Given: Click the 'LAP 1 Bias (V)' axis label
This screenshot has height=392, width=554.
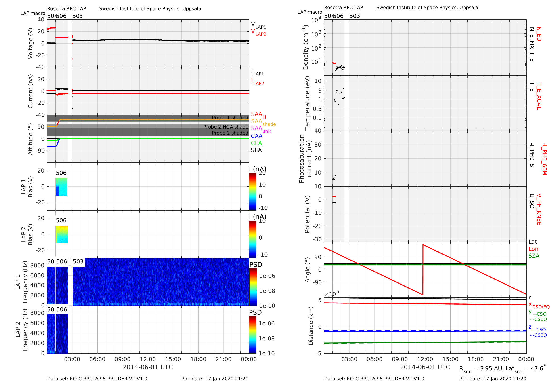Looking at the screenshot, I should (x=27, y=186).
